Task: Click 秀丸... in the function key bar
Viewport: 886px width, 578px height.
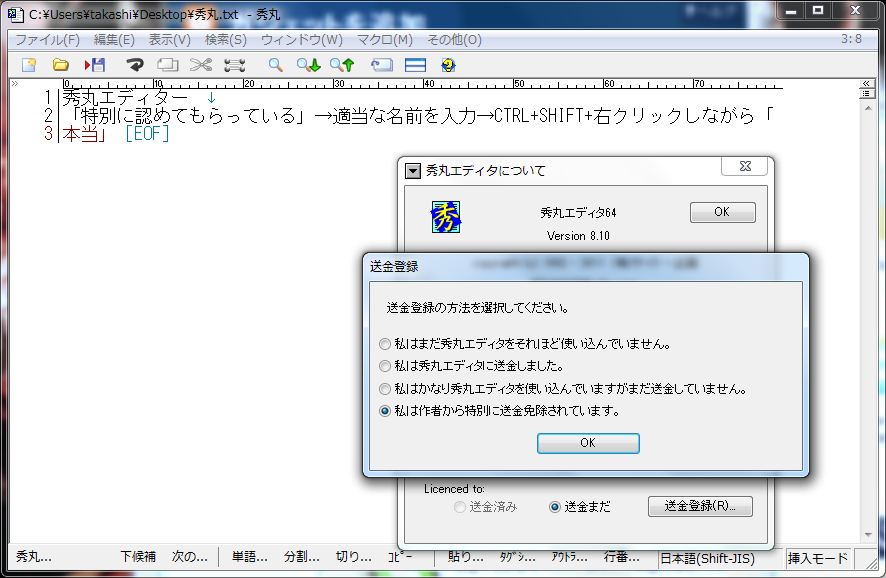Action: (x=33, y=557)
